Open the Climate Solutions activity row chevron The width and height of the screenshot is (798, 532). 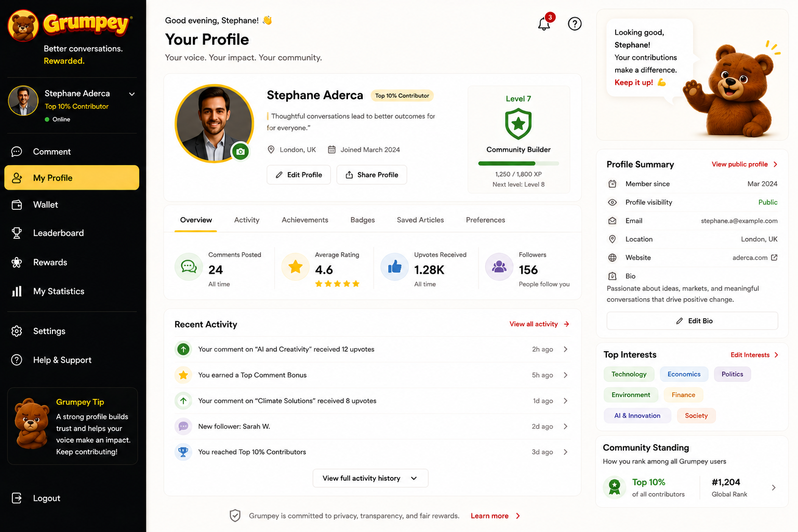tap(565, 401)
